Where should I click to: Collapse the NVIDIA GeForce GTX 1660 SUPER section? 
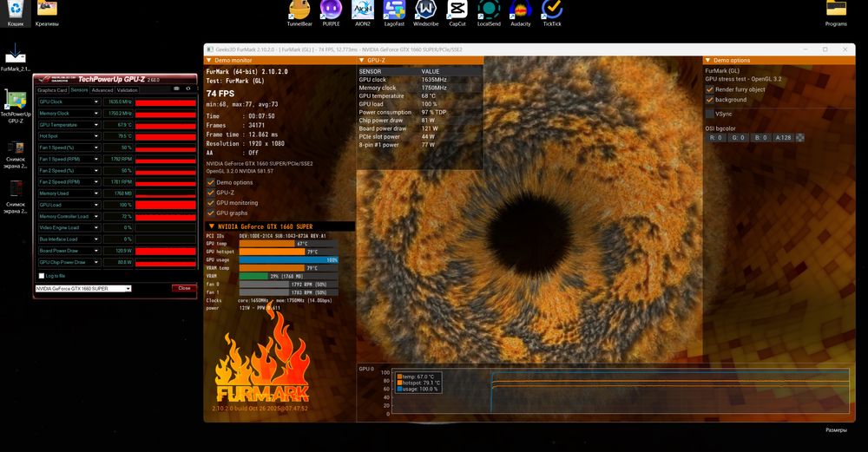(212, 226)
